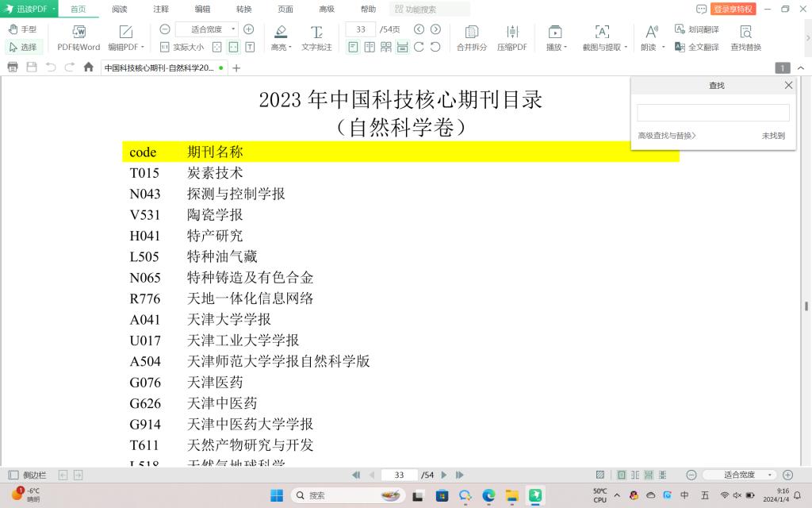This screenshot has width=812, height=508.
Task: Click the 全文翻译 full-text translation icon
Action: [680, 47]
